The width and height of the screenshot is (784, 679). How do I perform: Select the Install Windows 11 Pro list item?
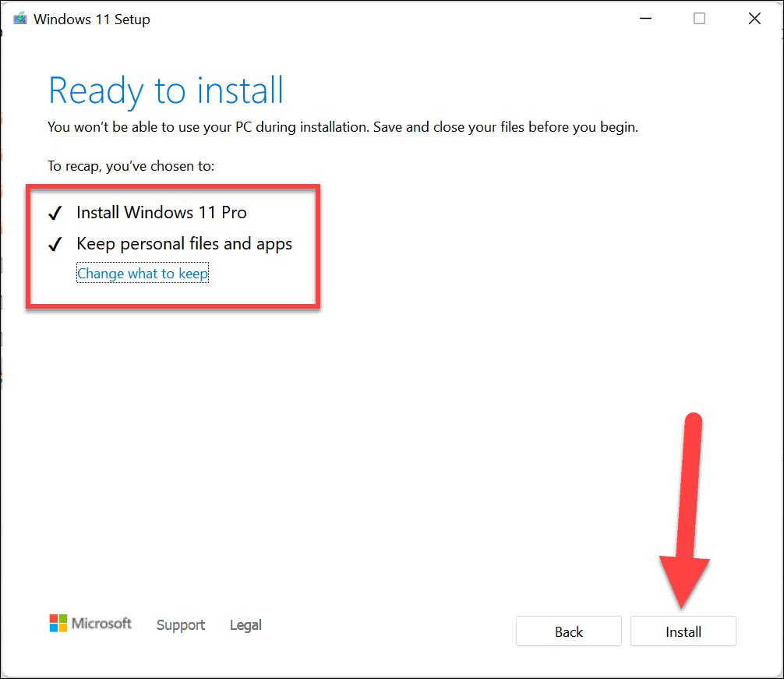[x=161, y=212]
